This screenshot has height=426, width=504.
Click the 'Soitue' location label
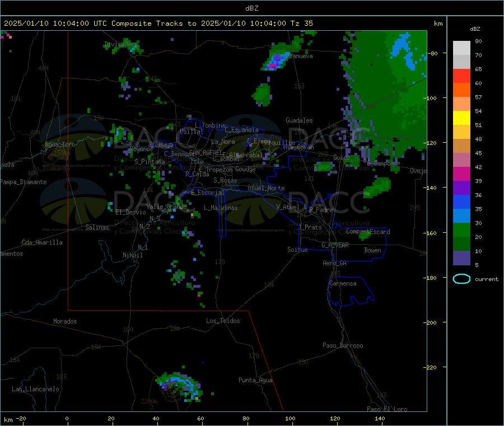point(297,250)
